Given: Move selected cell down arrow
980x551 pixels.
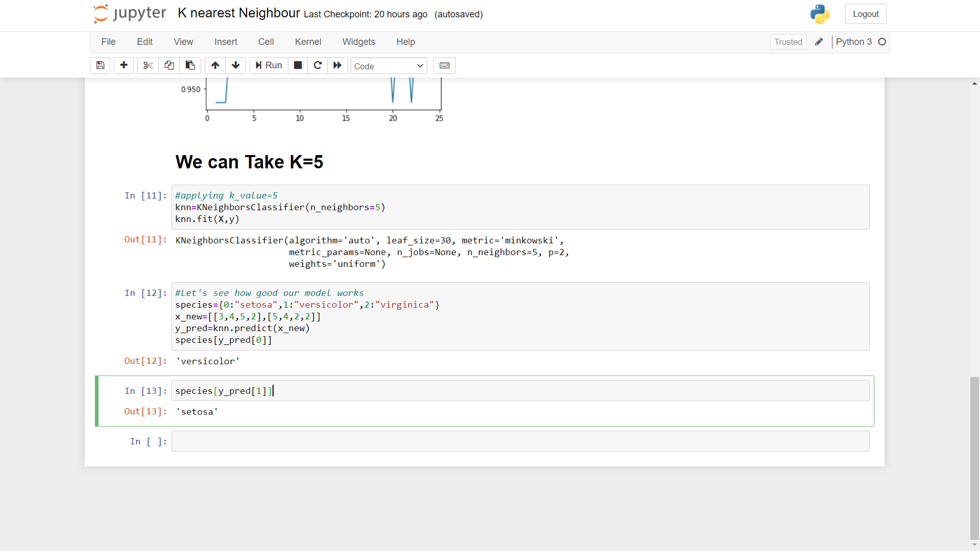Looking at the screenshot, I should pyautogui.click(x=235, y=65).
